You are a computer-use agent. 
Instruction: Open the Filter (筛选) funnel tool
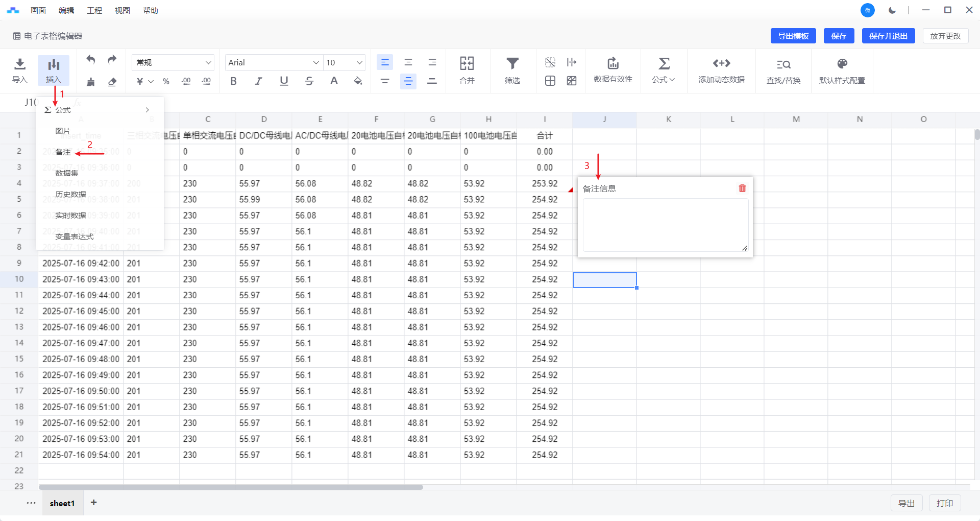(x=512, y=70)
